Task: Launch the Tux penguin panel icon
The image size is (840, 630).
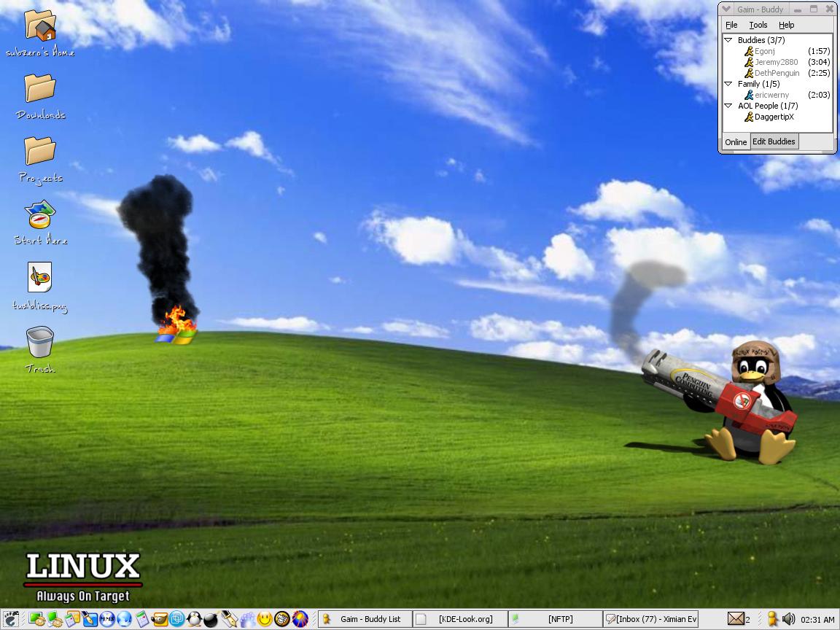Action: [194, 619]
